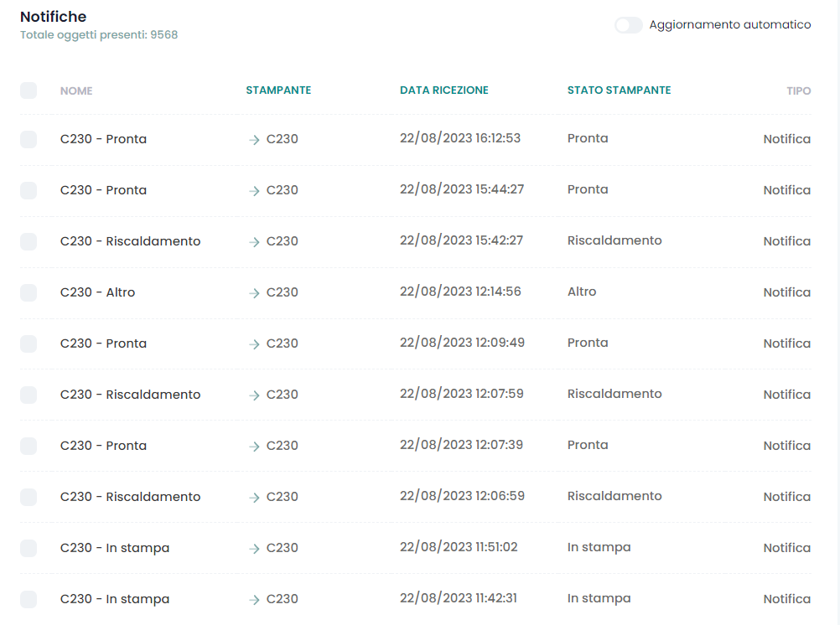This screenshot has height=625, width=840.
Task: Click the arrow icon in the 12:06:59 row
Action: [254, 498]
